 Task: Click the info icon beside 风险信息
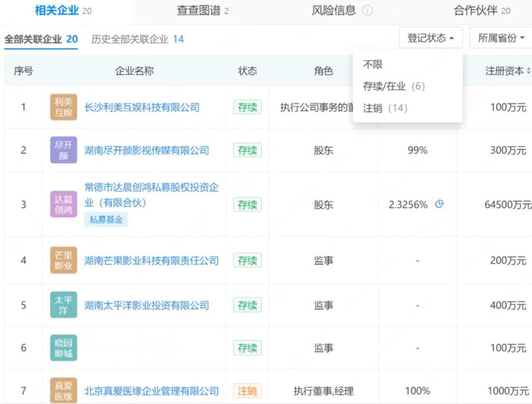pyautogui.click(x=367, y=10)
